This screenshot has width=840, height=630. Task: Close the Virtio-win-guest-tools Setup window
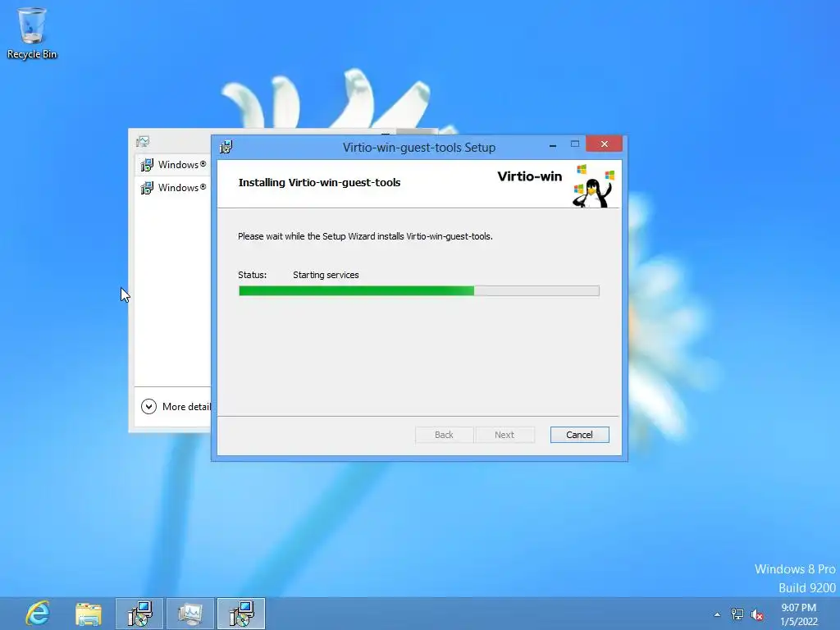tap(604, 144)
